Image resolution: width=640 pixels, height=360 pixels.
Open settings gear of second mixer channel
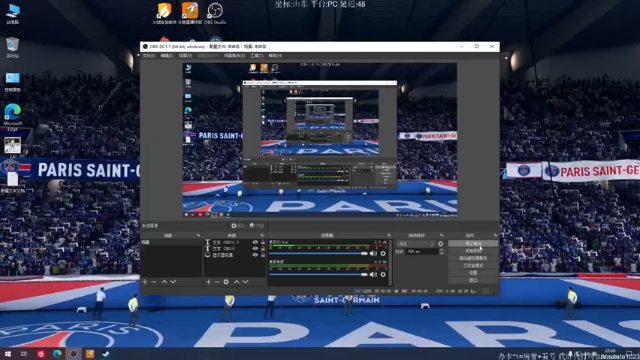pos(383,274)
